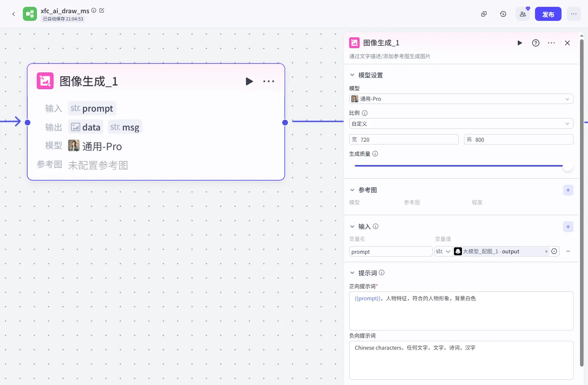
Task: Click the 生成质量 slider handle
Action: 568,166
